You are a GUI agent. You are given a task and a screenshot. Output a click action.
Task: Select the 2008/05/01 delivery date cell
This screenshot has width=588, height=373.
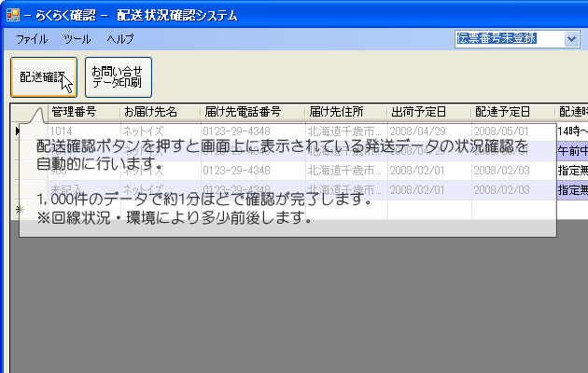(502, 131)
